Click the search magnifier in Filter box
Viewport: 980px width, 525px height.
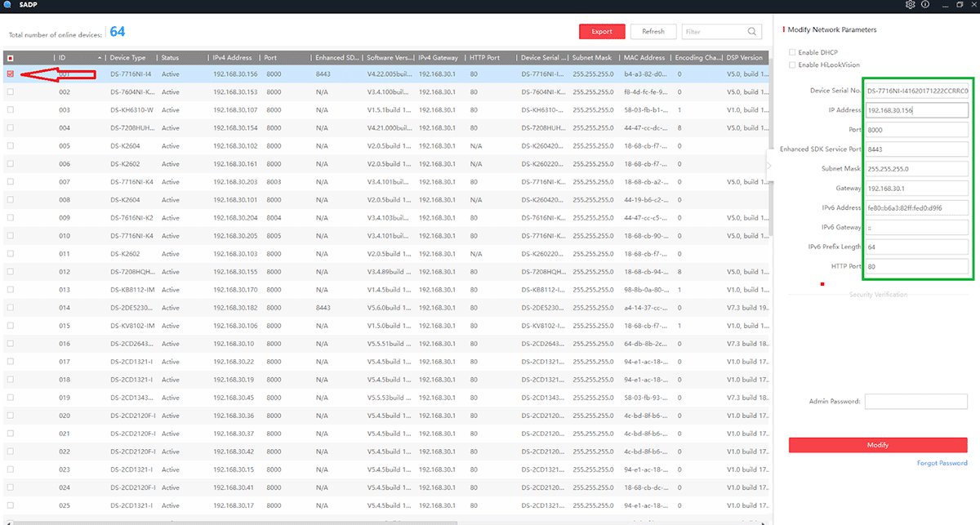[752, 32]
